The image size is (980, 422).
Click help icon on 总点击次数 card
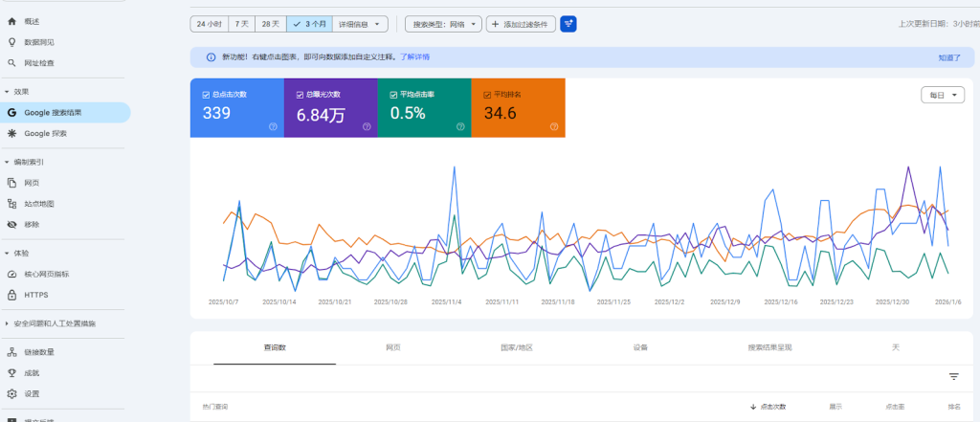pos(273,126)
